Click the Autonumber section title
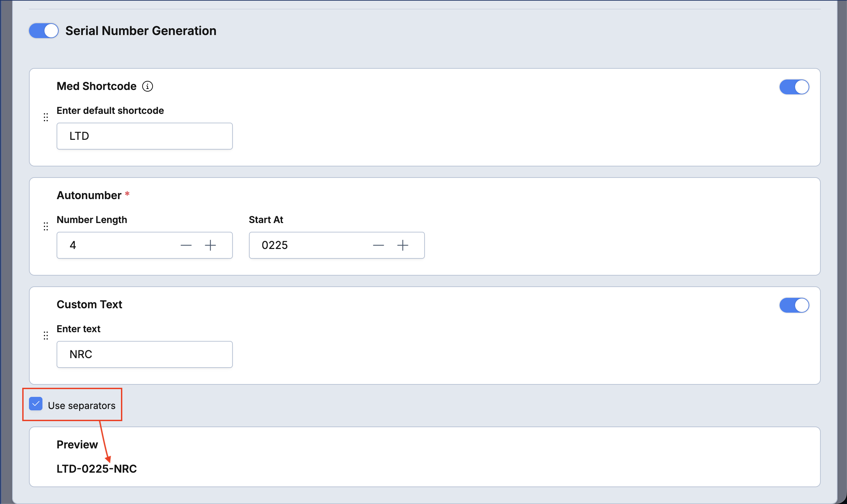 click(x=89, y=195)
